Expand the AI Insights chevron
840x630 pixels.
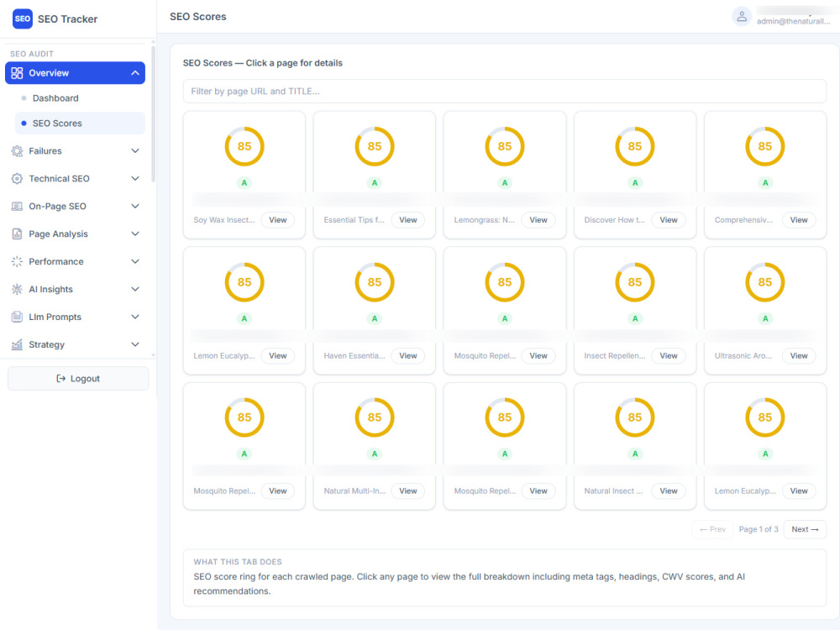(x=135, y=289)
